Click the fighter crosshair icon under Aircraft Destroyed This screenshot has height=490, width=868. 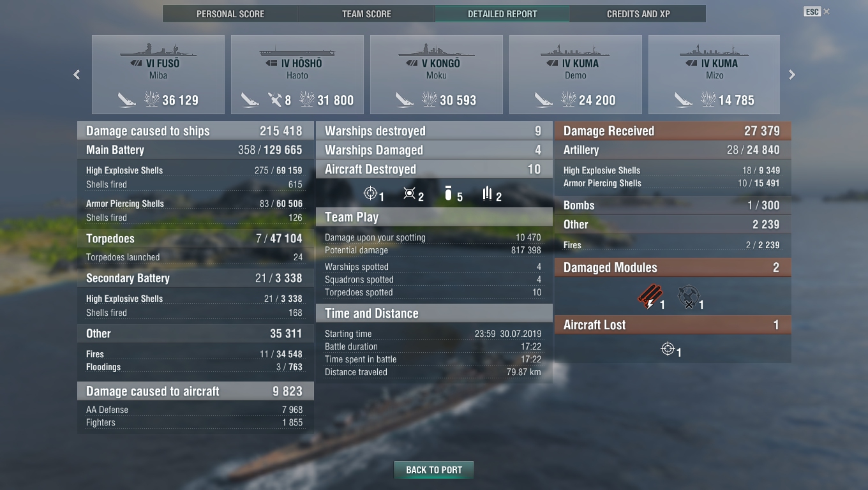(x=370, y=193)
